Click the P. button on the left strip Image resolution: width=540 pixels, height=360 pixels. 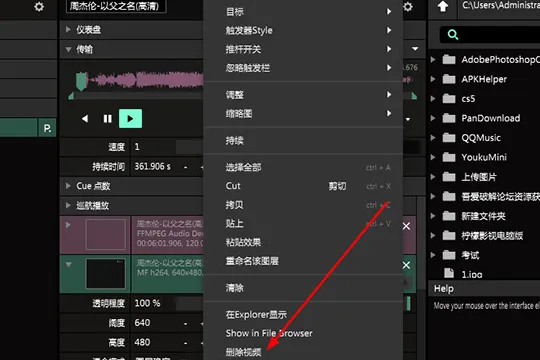[47, 128]
